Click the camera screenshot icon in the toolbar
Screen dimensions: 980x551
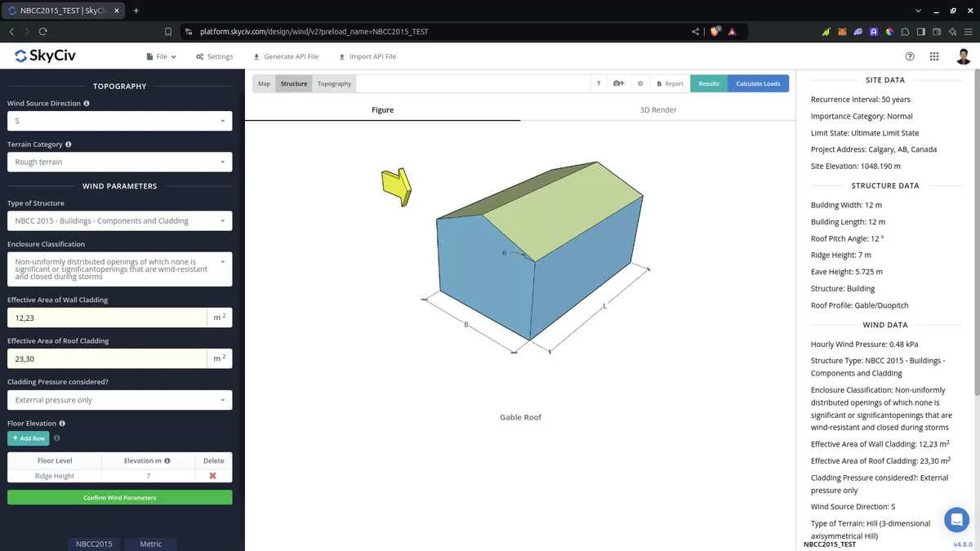(617, 82)
